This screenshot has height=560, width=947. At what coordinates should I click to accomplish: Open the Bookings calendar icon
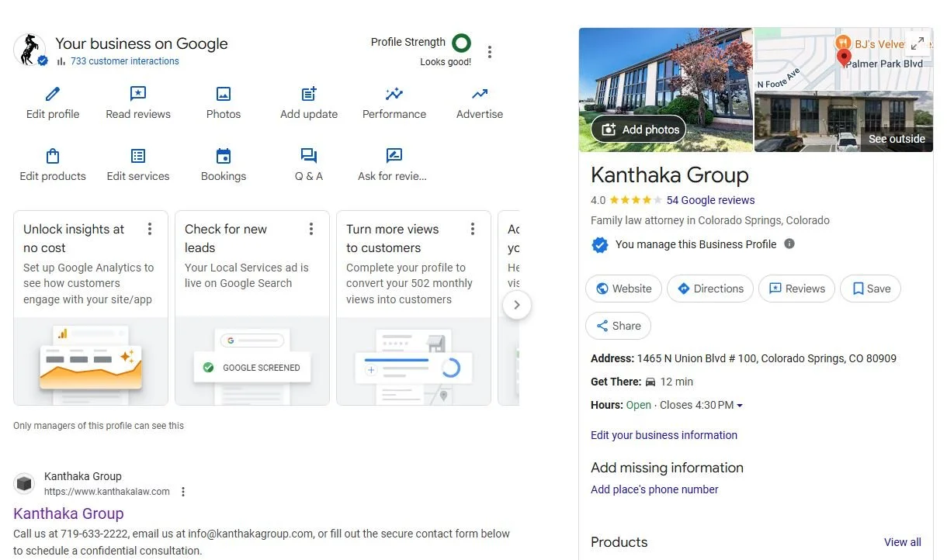(x=224, y=156)
